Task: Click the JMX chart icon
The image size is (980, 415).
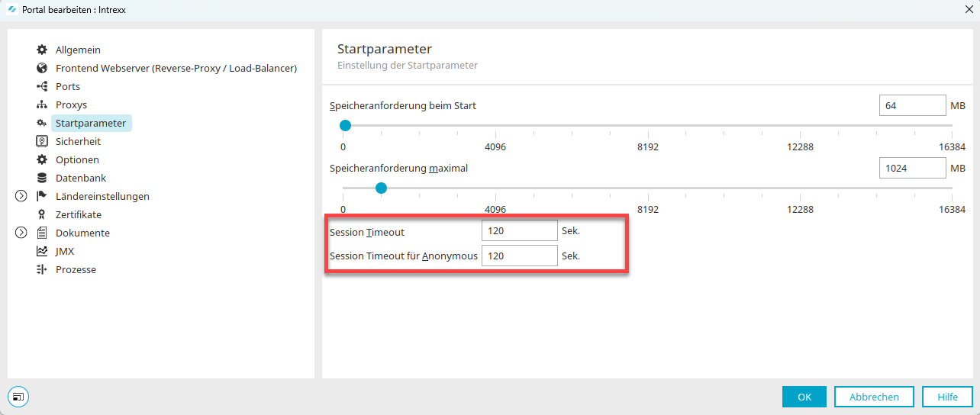Action: 42,251
